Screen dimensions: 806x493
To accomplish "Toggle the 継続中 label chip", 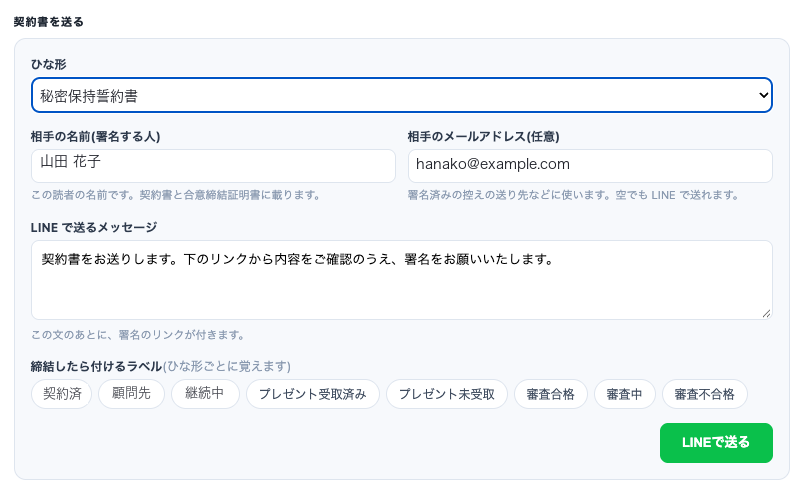I will (x=205, y=394).
